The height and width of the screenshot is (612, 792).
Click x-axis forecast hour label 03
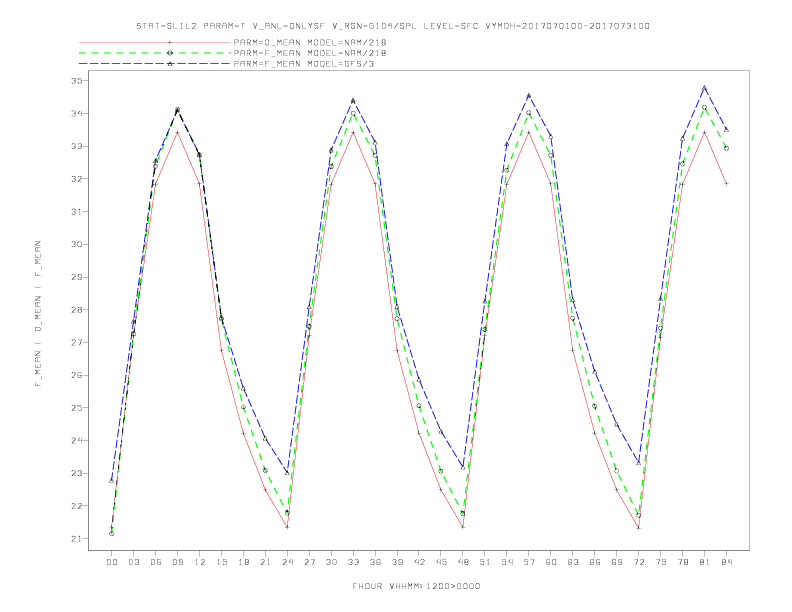click(133, 562)
